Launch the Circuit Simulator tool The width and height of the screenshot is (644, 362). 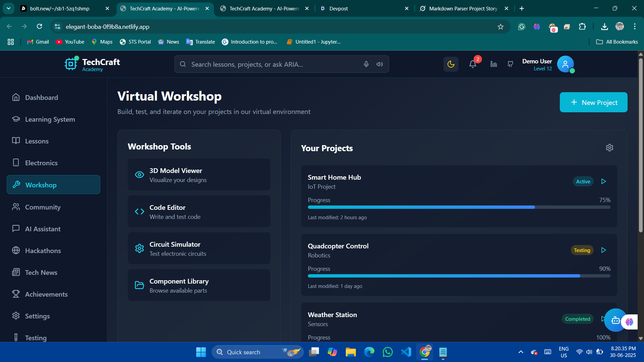pyautogui.click(x=199, y=248)
